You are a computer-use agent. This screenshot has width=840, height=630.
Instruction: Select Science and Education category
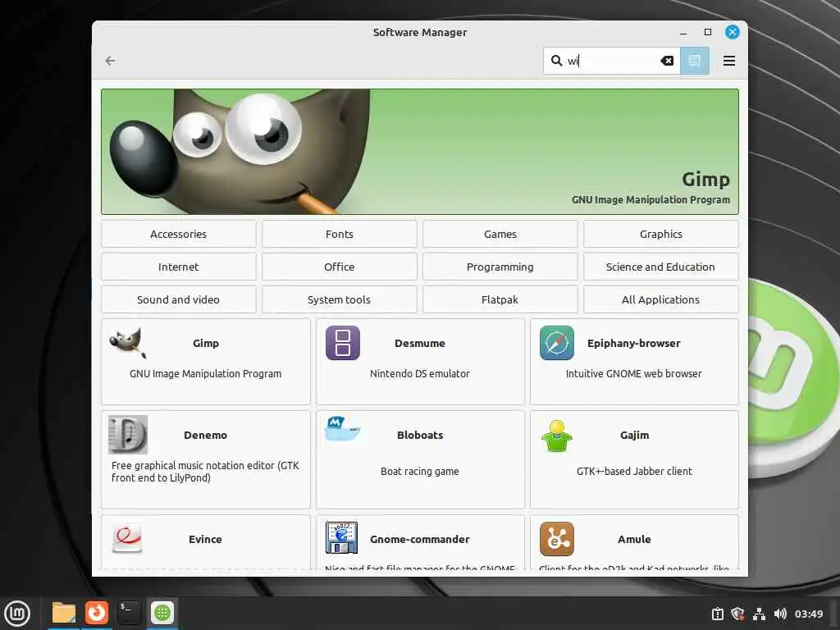[x=660, y=267]
